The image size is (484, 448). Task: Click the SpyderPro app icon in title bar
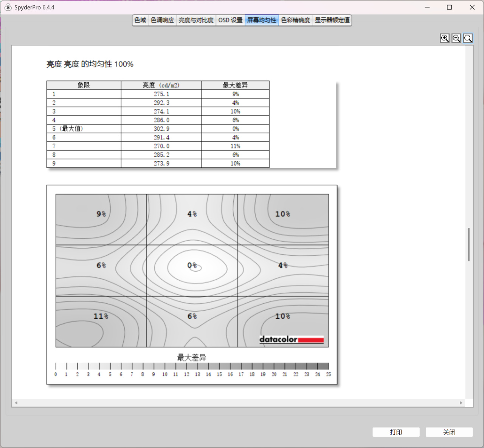coord(8,7)
